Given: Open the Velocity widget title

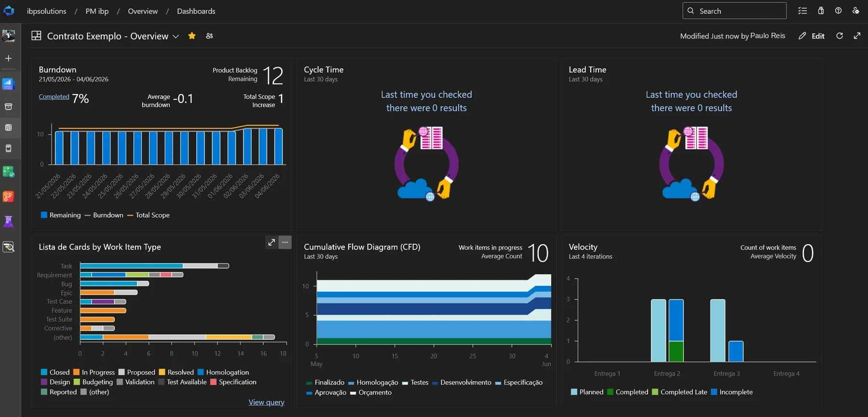Looking at the screenshot, I should coord(583,247).
